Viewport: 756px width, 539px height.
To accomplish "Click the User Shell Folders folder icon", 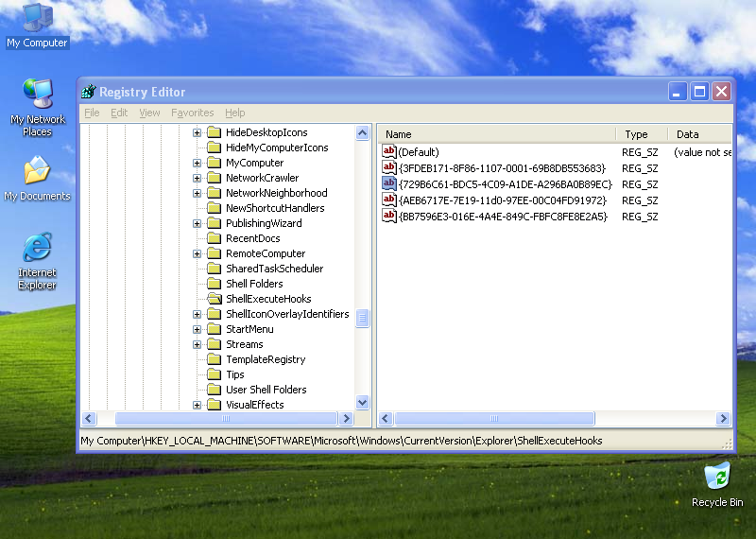I will pyautogui.click(x=215, y=390).
